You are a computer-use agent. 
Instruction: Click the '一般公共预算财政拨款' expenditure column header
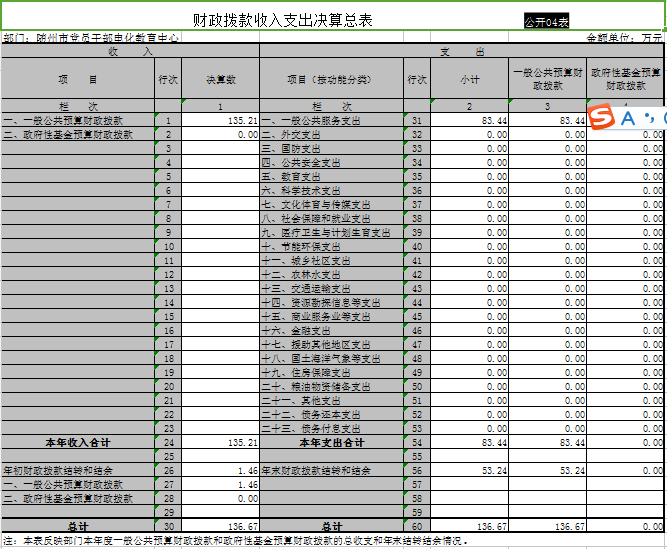tap(547, 78)
